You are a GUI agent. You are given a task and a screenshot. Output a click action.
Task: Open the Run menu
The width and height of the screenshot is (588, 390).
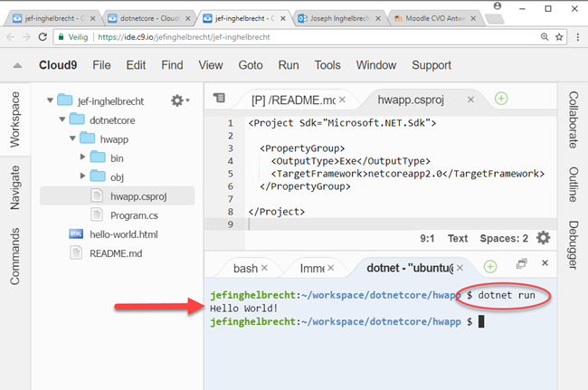[x=288, y=65]
